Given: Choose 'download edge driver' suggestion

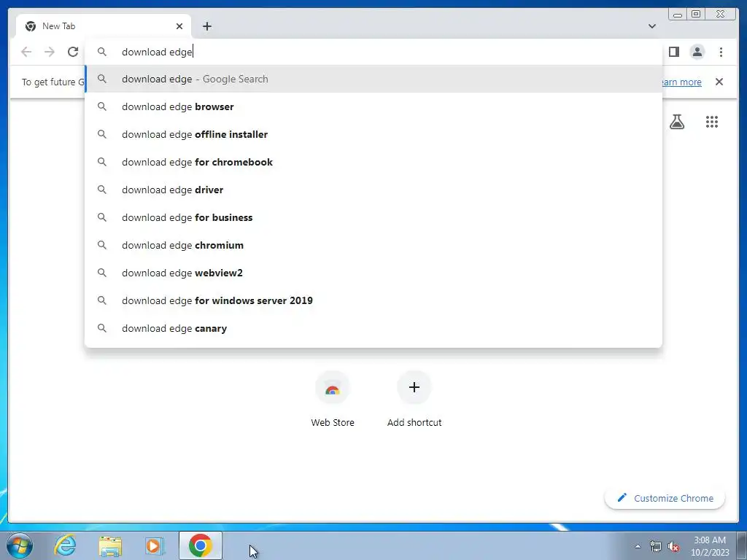Looking at the screenshot, I should tap(373, 190).
